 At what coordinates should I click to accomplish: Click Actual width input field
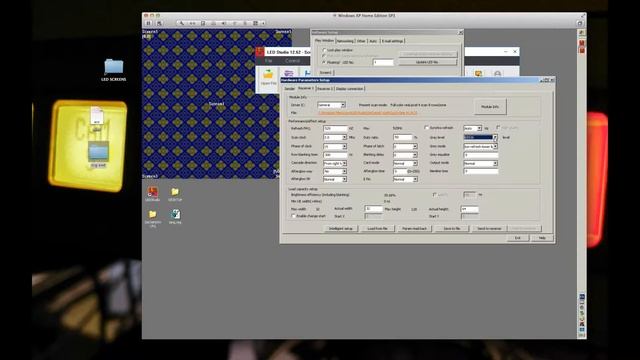[x=373, y=209]
